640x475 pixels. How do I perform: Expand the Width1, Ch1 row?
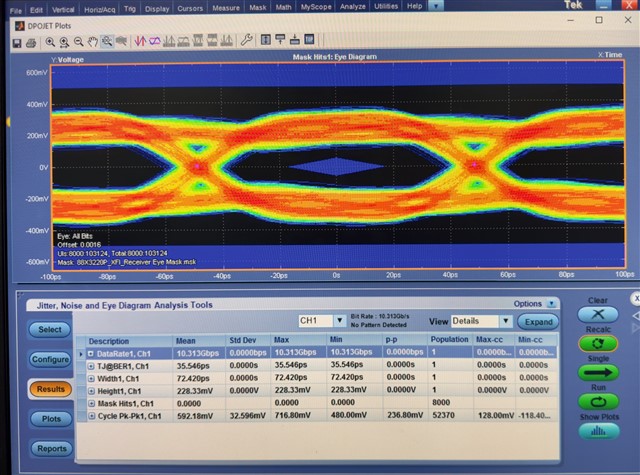click(x=91, y=379)
